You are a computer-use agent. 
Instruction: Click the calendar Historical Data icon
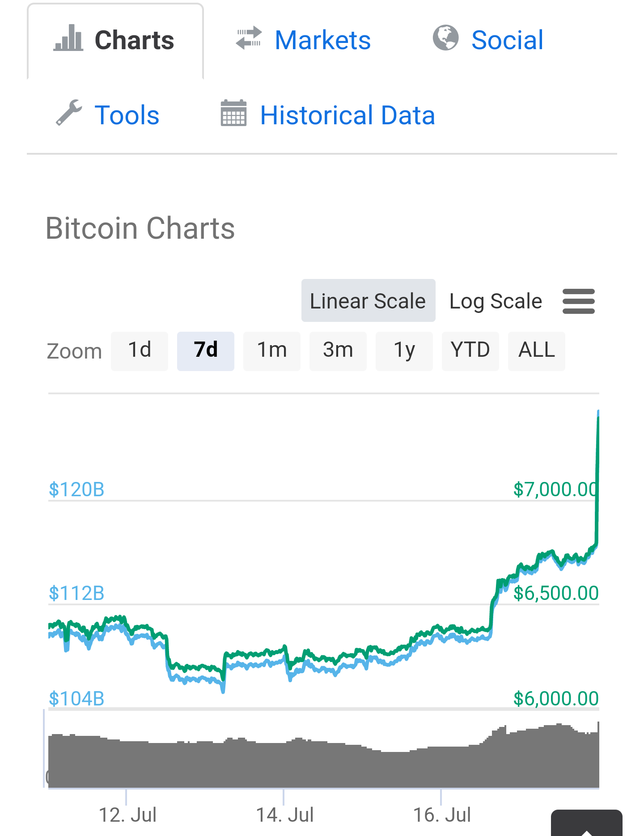click(233, 113)
